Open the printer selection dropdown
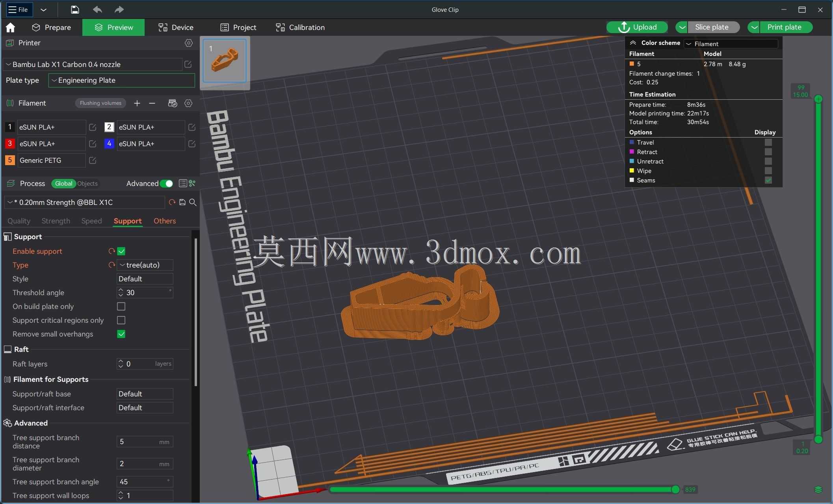 (x=93, y=64)
